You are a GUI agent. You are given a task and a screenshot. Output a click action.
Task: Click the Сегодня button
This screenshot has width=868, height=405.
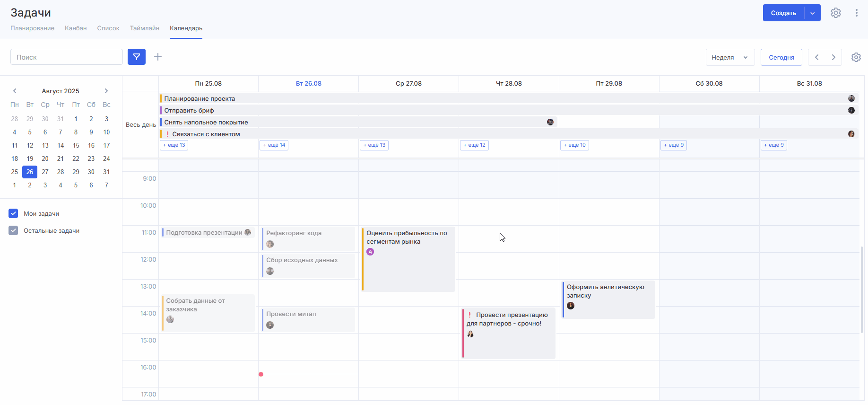[x=781, y=57]
